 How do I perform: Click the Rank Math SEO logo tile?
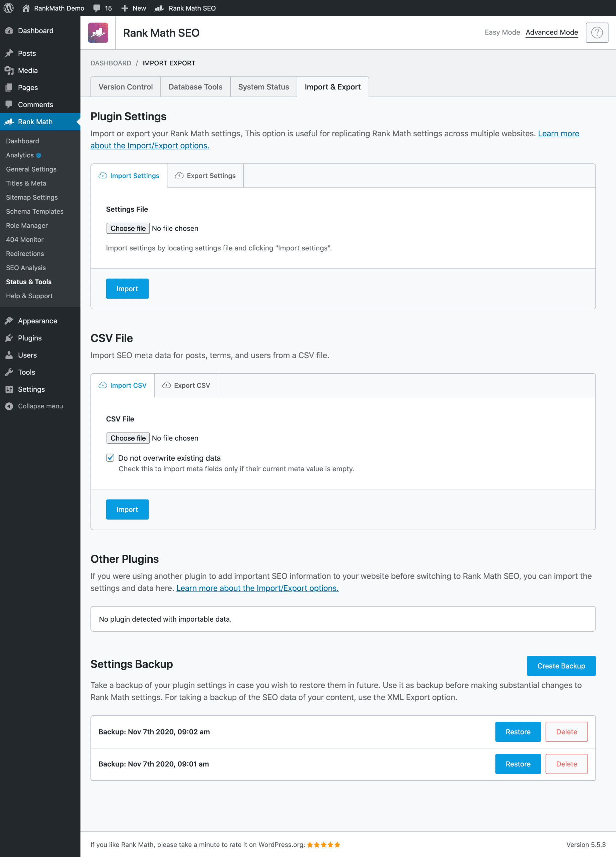click(x=98, y=33)
